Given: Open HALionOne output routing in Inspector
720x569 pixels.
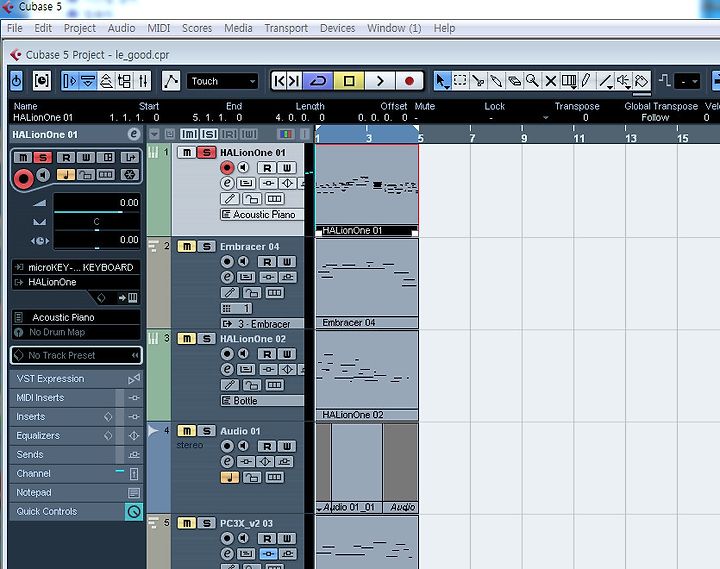Looking at the screenshot, I should (76, 282).
